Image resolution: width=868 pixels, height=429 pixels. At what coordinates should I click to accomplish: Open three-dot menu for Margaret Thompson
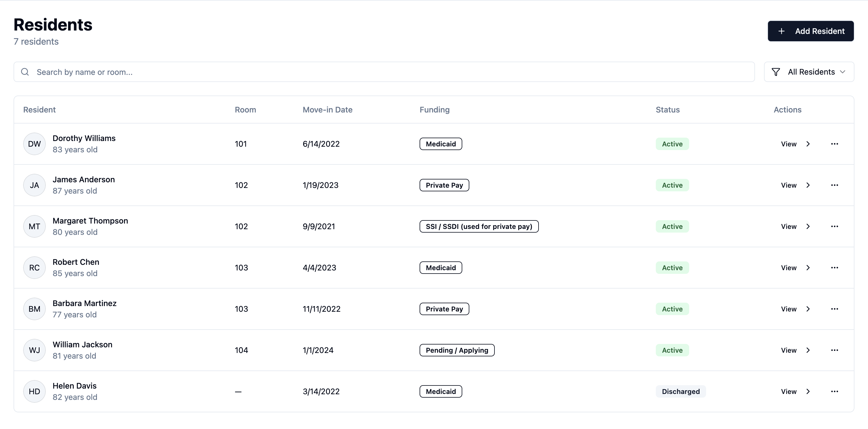pyautogui.click(x=834, y=226)
